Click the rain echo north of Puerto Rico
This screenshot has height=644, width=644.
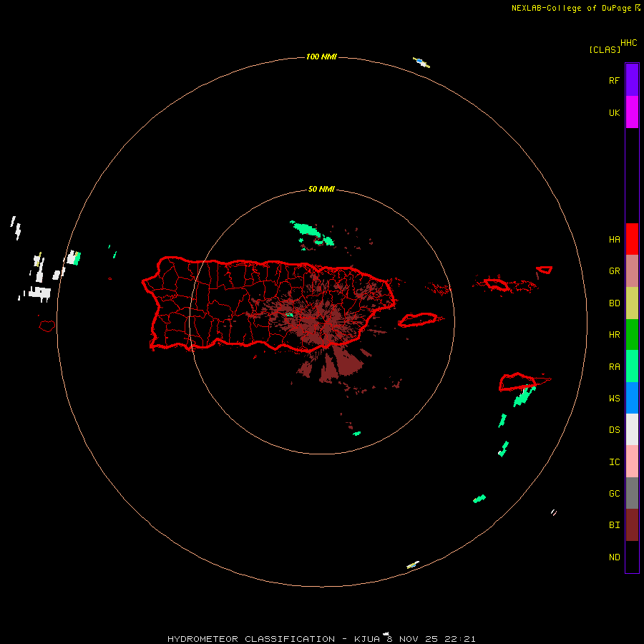click(x=311, y=233)
